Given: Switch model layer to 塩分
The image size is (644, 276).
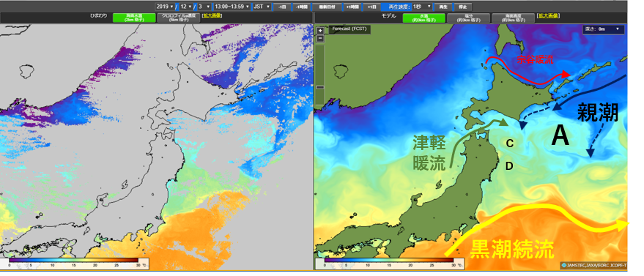Looking at the screenshot, I should (x=468, y=18).
